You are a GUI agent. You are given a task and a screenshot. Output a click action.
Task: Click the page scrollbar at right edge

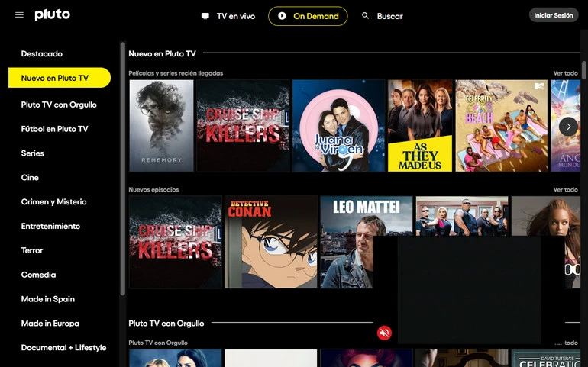coord(584,70)
